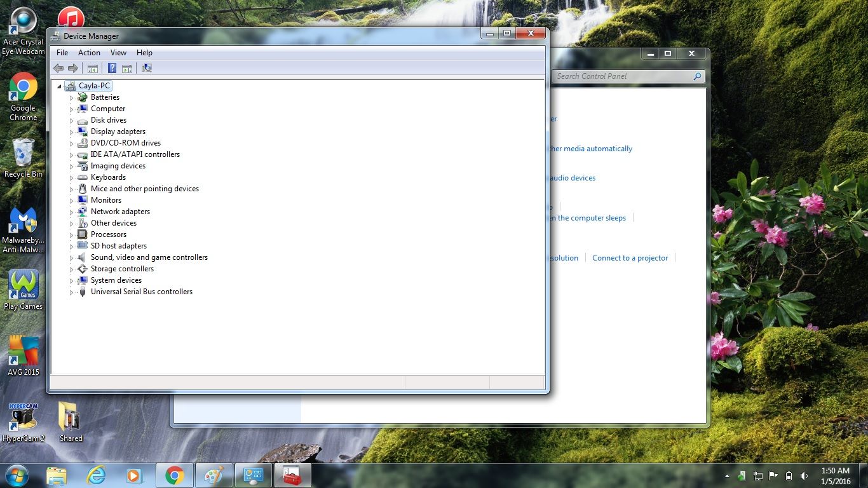The width and height of the screenshot is (868, 488).
Task: Expand Universal Serial Bus controllers
Action: pos(72,292)
